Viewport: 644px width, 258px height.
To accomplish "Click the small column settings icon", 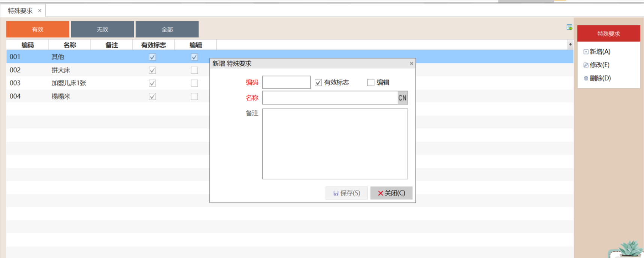I will 570,44.
